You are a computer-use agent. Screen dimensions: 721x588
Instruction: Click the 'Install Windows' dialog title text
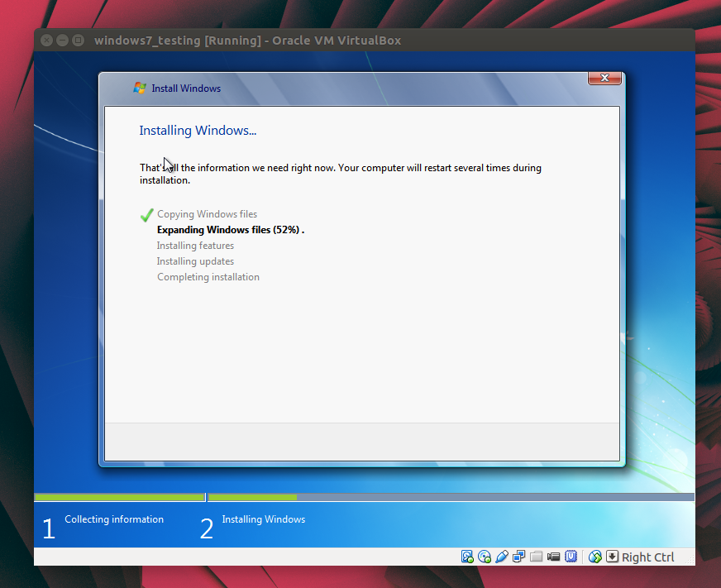click(186, 88)
